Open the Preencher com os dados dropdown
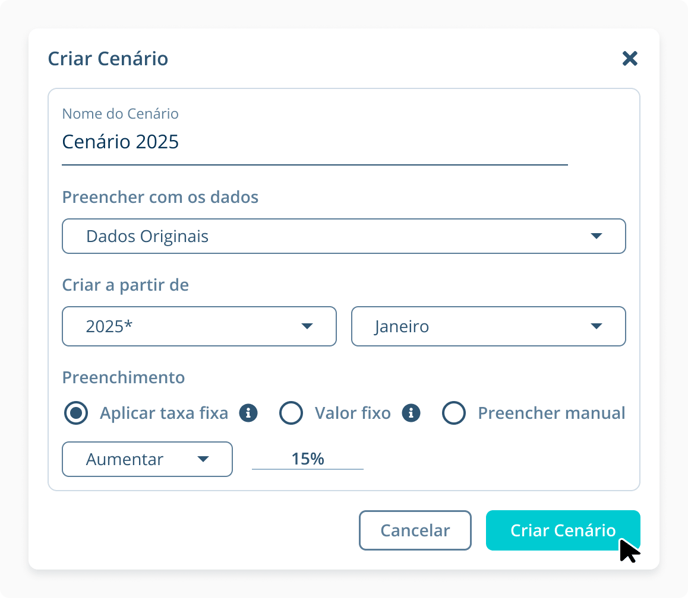The width and height of the screenshot is (688, 598). pos(343,237)
